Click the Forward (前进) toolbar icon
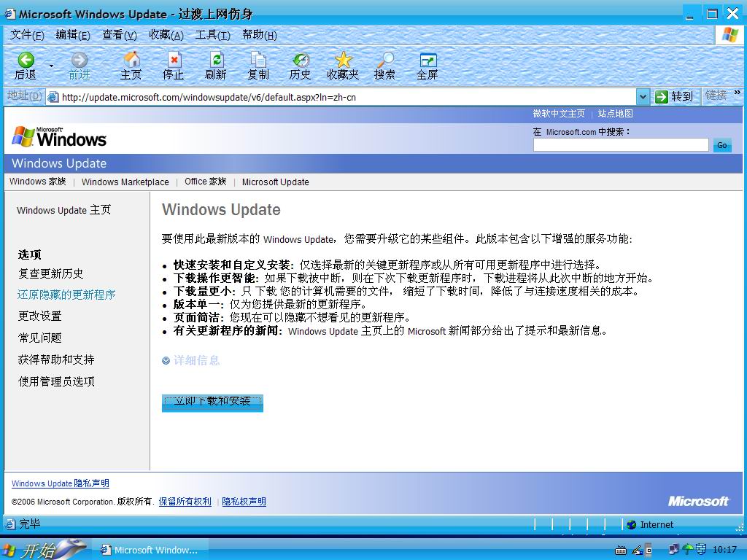Screen dimensions: 747x560 tap(79, 60)
